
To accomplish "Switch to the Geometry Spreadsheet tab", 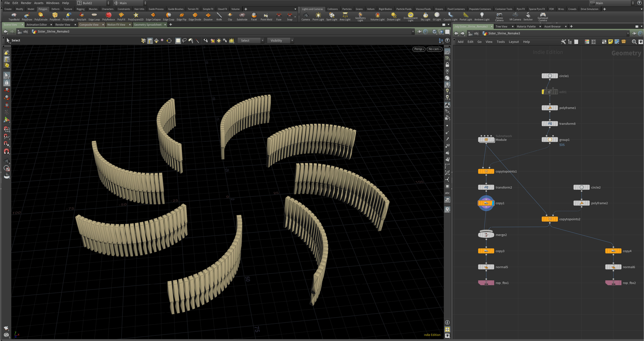I will (147, 24).
